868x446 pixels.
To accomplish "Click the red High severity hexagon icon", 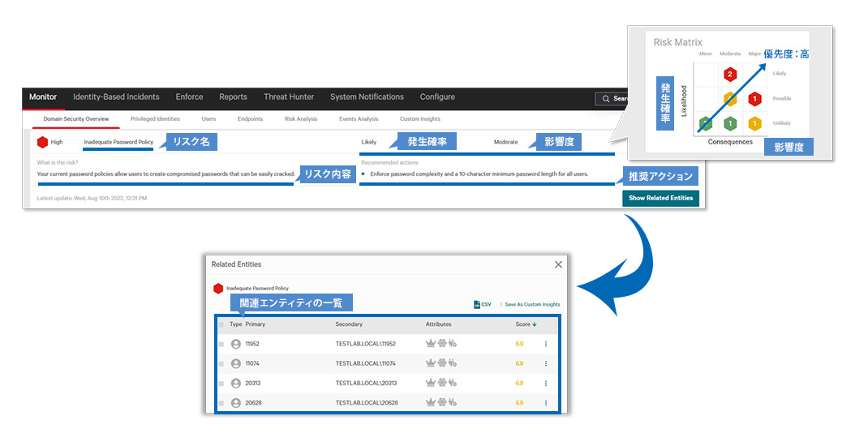I will (42, 142).
